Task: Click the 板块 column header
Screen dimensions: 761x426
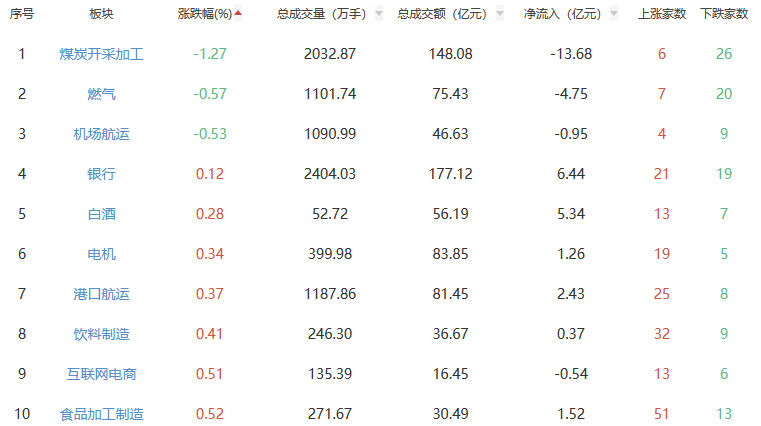Action: 101,14
